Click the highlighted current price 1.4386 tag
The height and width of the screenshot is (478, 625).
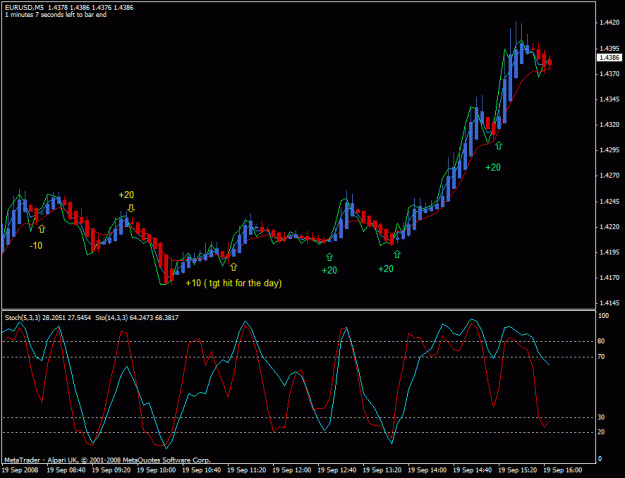point(609,58)
